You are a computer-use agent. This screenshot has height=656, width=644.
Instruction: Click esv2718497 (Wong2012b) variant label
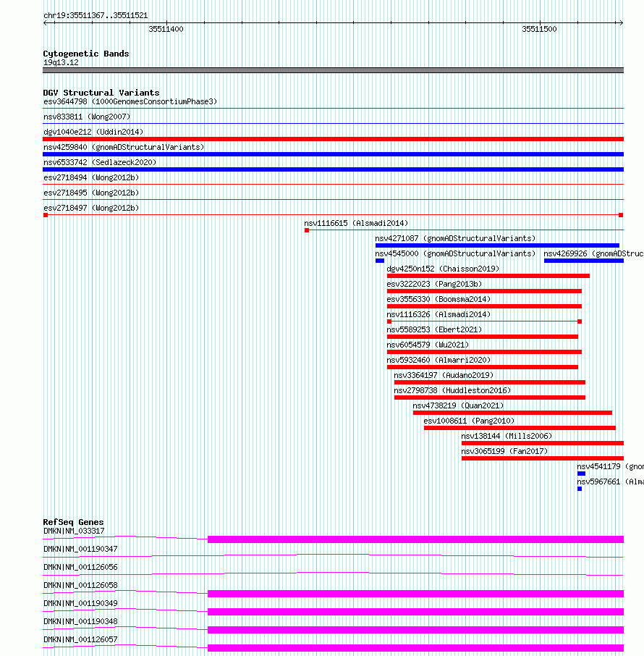pos(91,208)
